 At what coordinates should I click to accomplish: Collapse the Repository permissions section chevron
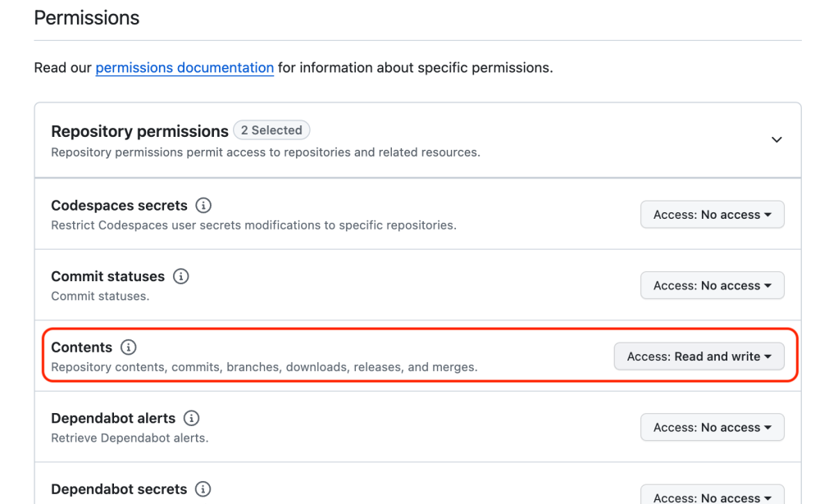tap(777, 139)
